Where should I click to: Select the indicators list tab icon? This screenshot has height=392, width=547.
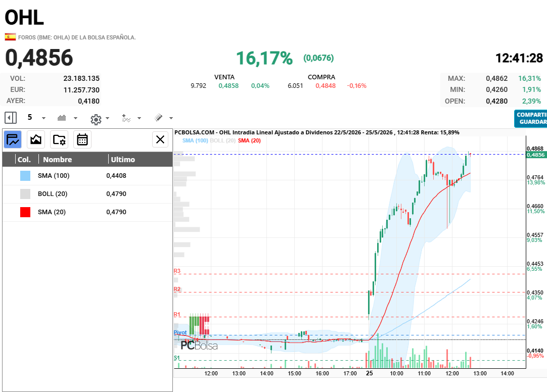tap(13, 140)
